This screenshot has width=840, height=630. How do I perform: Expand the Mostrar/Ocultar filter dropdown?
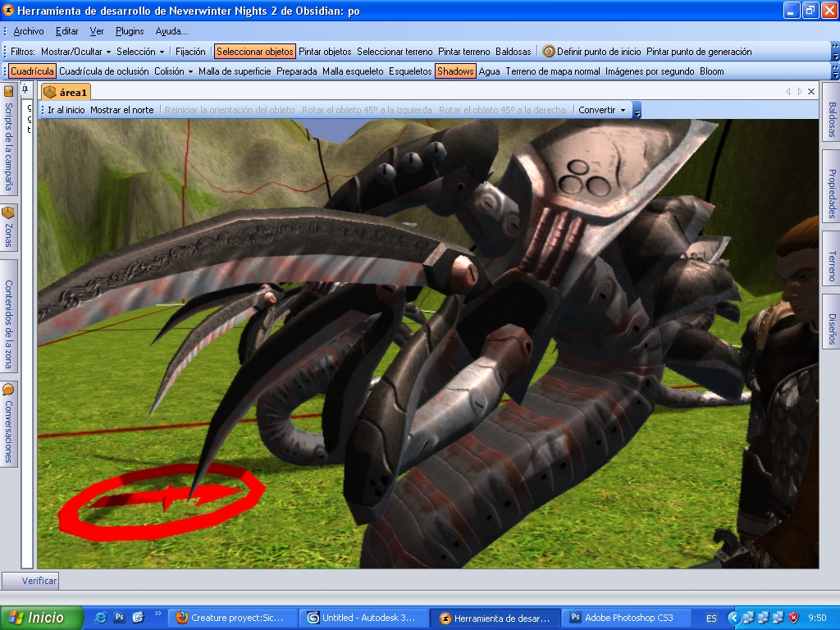click(x=75, y=52)
